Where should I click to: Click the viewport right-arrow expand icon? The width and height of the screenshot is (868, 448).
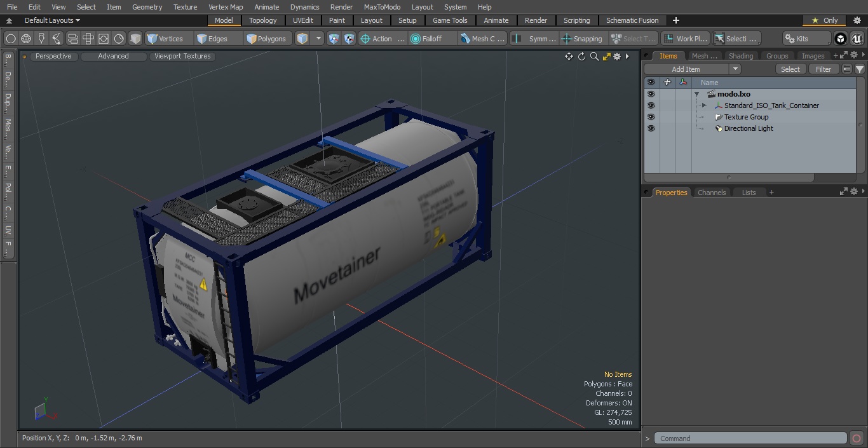click(627, 57)
